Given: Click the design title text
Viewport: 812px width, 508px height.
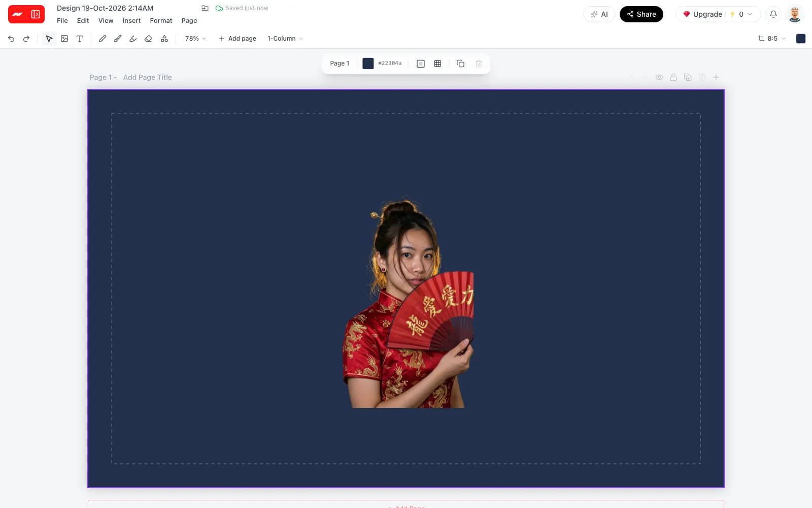Looking at the screenshot, I should 105,8.
